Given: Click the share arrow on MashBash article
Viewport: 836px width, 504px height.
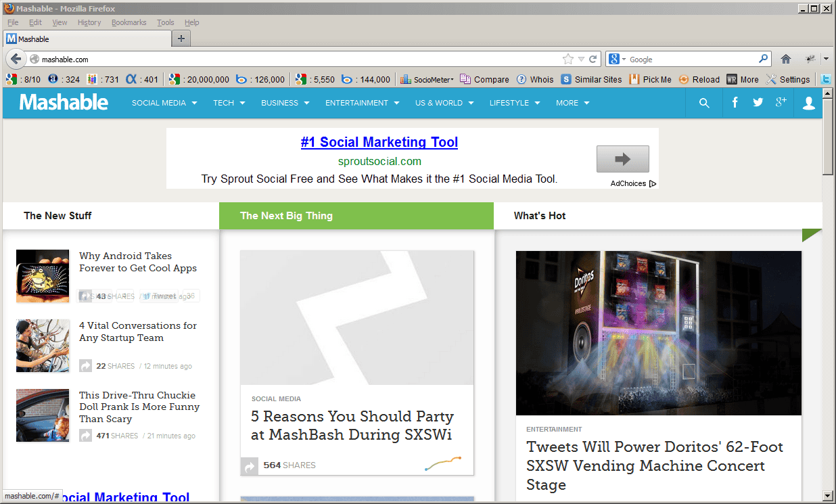Looking at the screenshot, I should (250, 466).
